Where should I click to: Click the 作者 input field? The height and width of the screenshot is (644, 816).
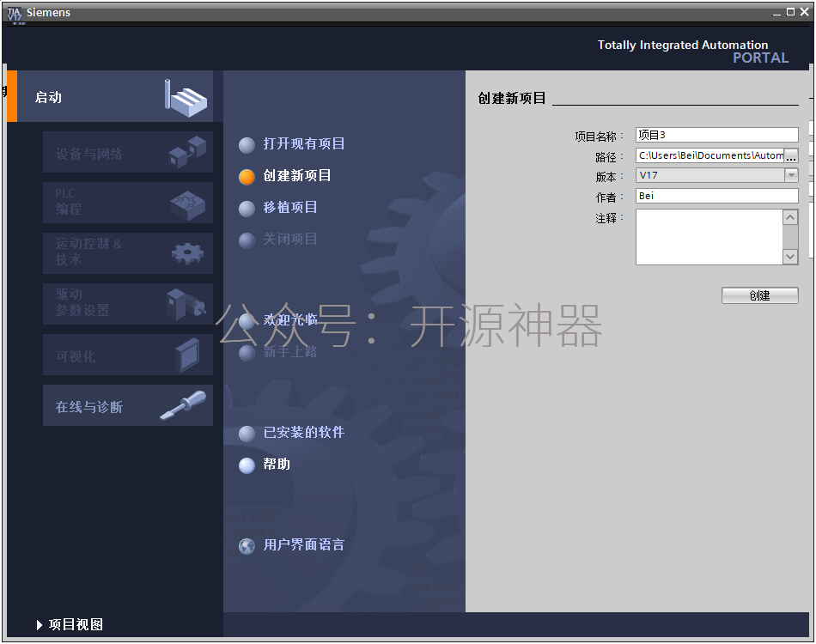tap(716, 196)
